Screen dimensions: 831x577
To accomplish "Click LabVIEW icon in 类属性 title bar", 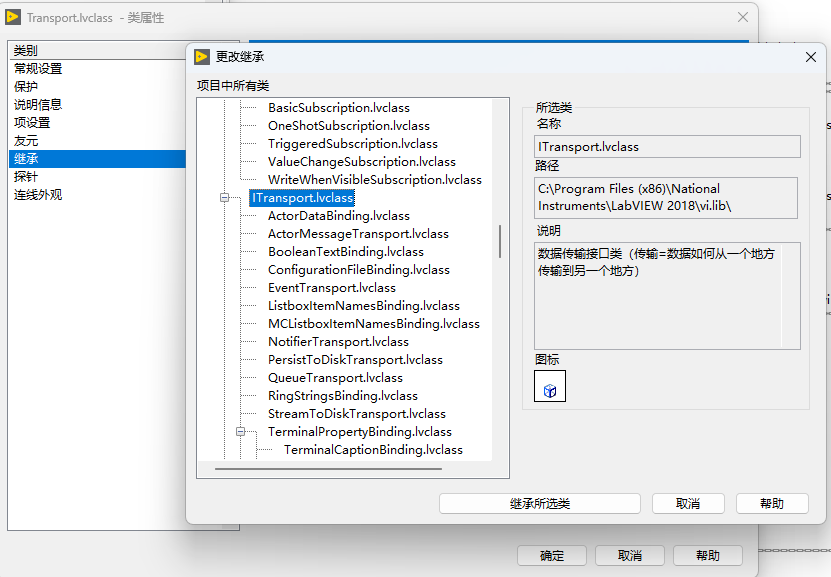I will pyautogui.click(x=13, y=17).
